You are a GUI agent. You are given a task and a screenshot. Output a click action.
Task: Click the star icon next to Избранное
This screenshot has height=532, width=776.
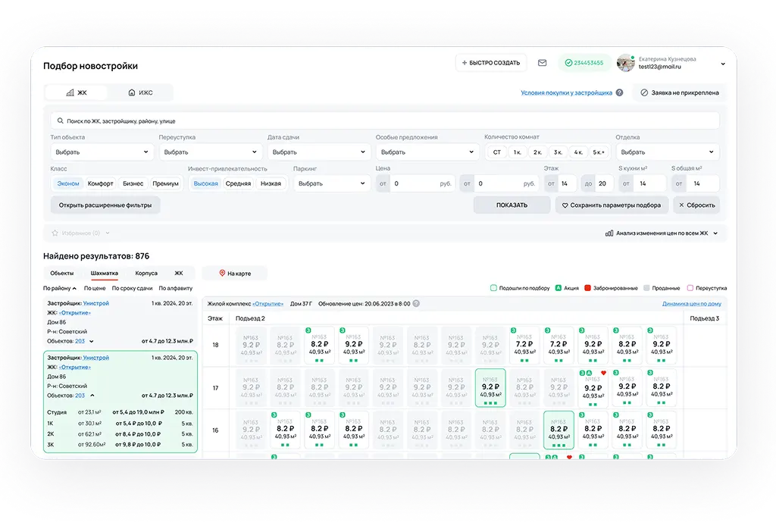(x=55, y=233)
